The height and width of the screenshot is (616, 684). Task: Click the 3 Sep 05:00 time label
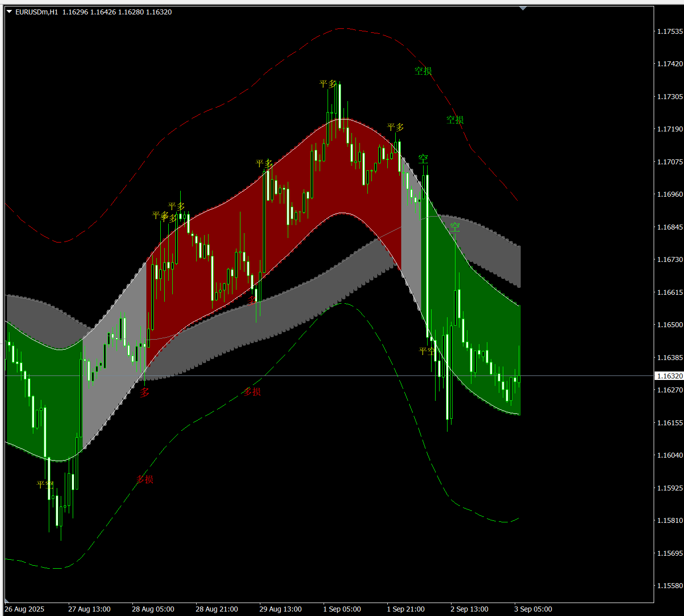tap(533, 609)
